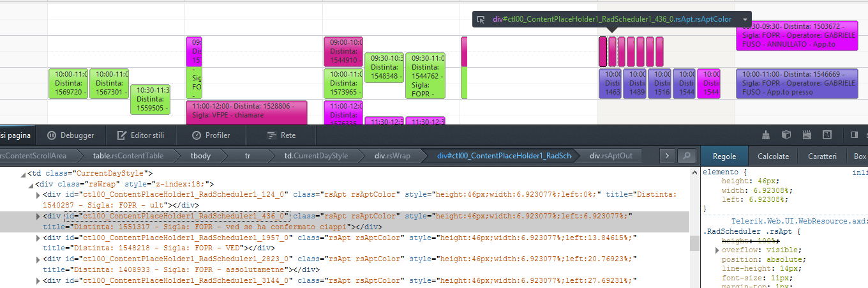868x288 pixels.
Task: Open the Rete tab
Action: [x=281, y=135]
